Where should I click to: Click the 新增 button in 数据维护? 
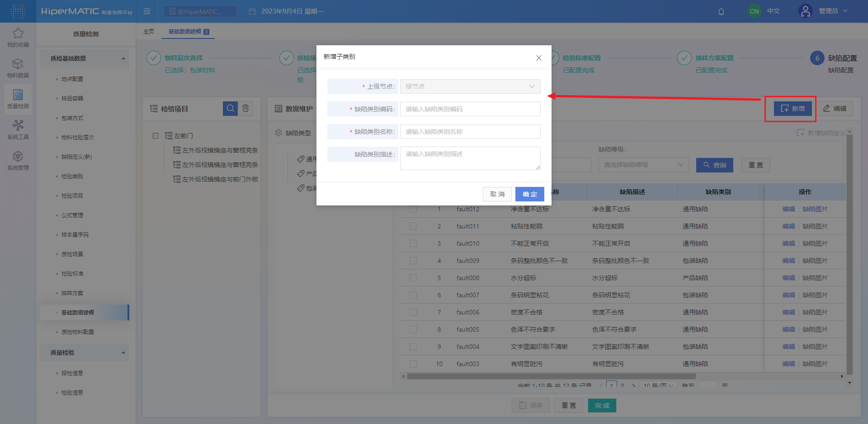point(793,109)
